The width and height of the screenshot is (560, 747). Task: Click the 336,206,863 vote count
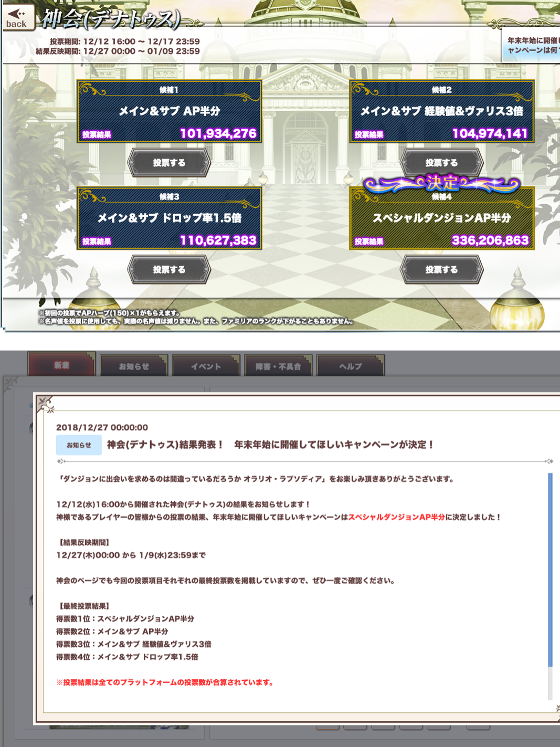tap(490, 240)
